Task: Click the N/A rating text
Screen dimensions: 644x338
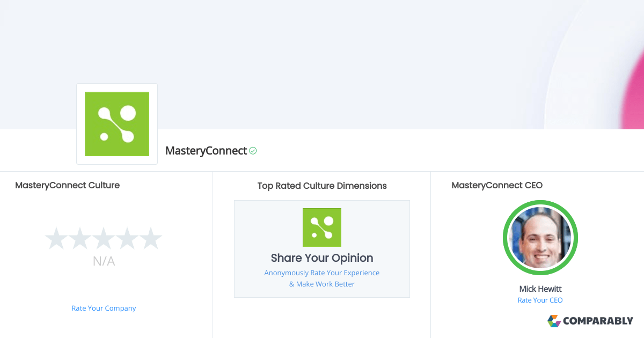Action: coord(104,261)
